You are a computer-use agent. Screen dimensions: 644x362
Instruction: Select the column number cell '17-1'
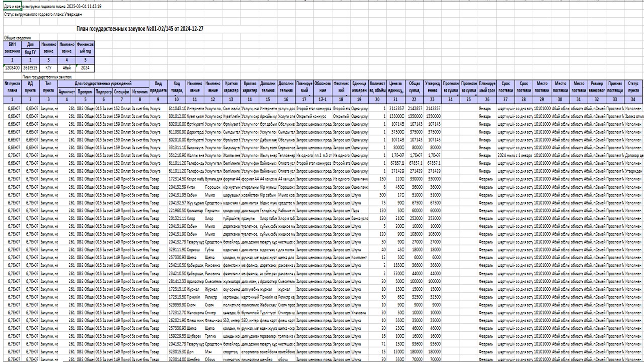(x=323, y=100)
